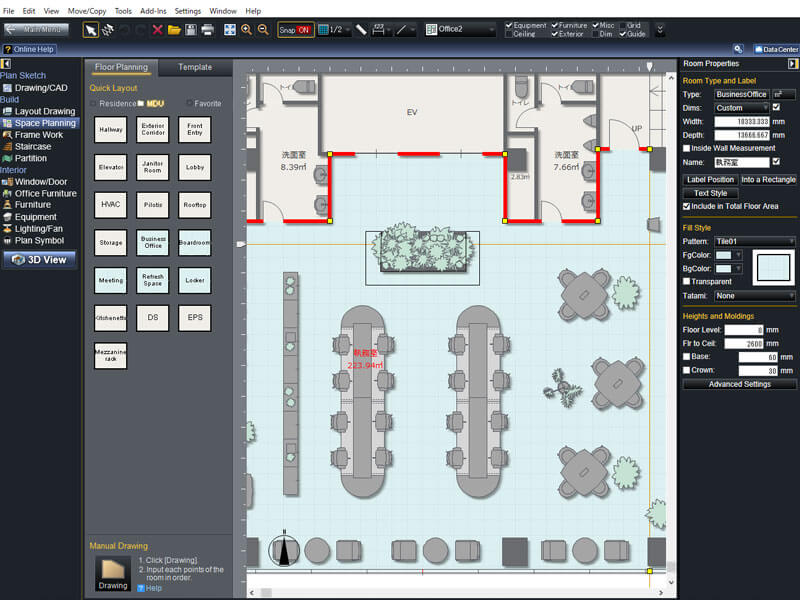Click the Print icon in toolbar
The height and width of the screenshot is (600, 800).
click(x=208, y=30)
